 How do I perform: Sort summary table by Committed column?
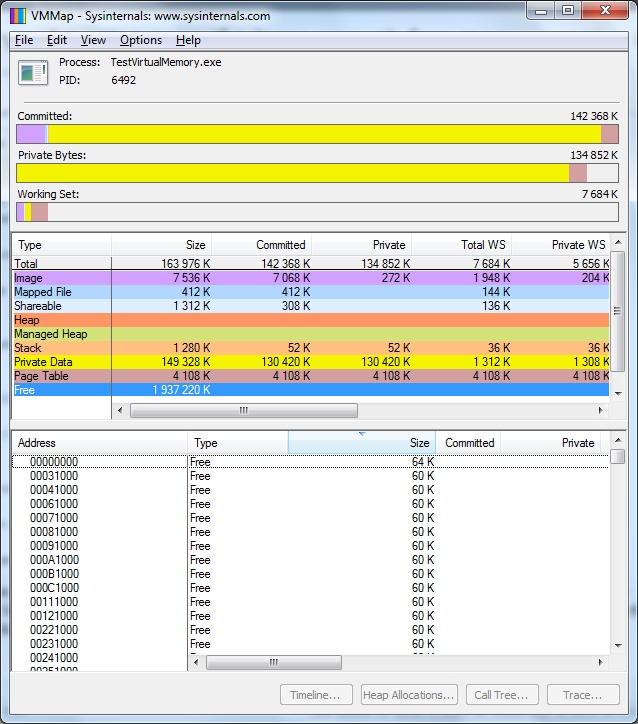point(261,245)
